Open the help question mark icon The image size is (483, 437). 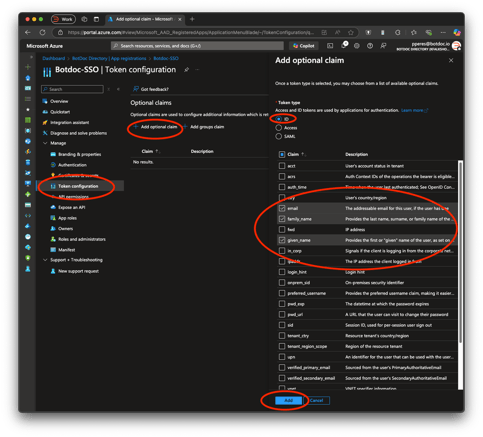[370, 46]
